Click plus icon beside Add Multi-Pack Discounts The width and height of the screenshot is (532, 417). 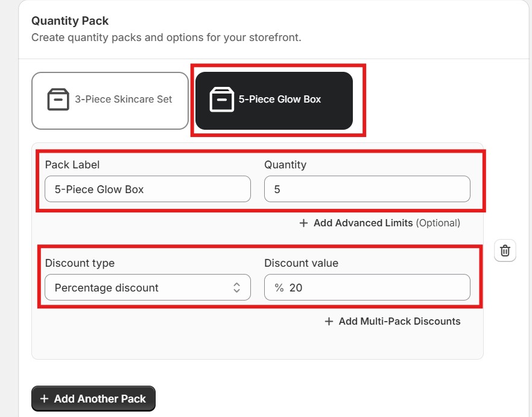tap(329, 321)
